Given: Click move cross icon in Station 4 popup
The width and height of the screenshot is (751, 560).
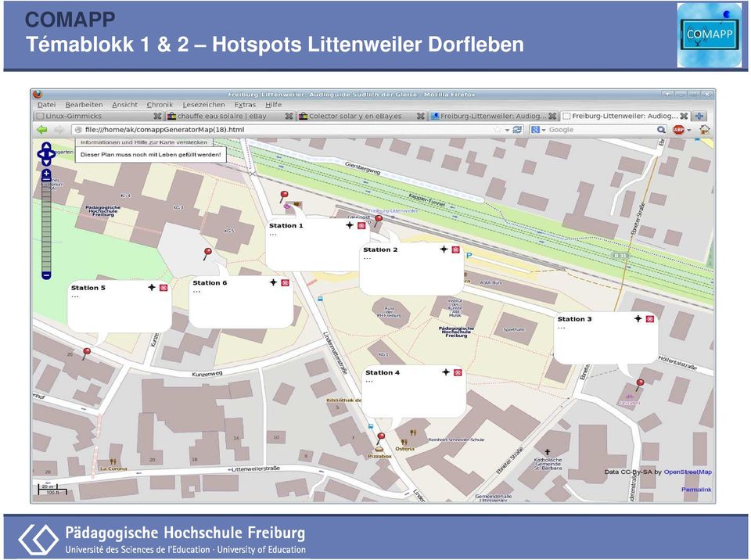Looking at the screenshot, I should (x=446, y=372).
